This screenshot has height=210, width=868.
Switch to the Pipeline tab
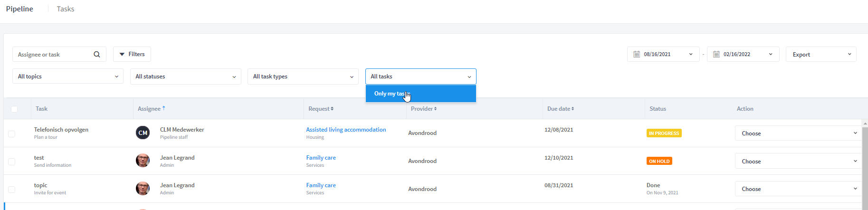[19, 9]
